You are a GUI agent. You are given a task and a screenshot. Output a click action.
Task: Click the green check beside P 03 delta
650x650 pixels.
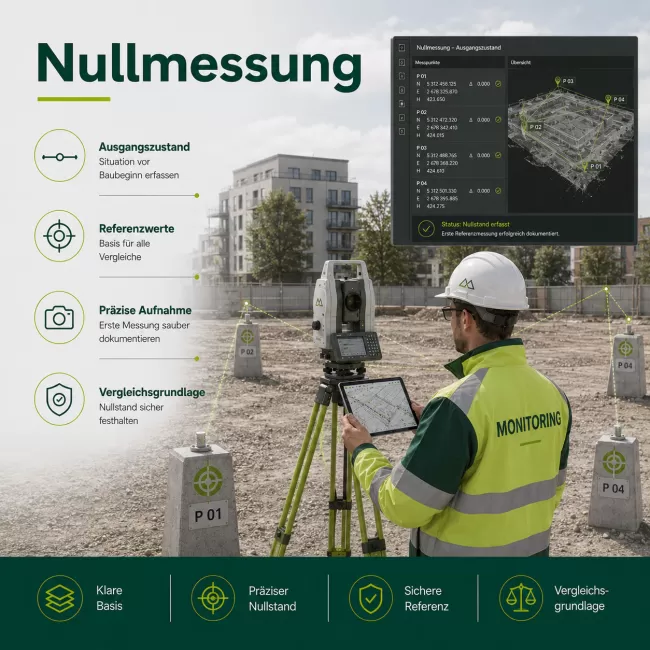click(498, 155)
